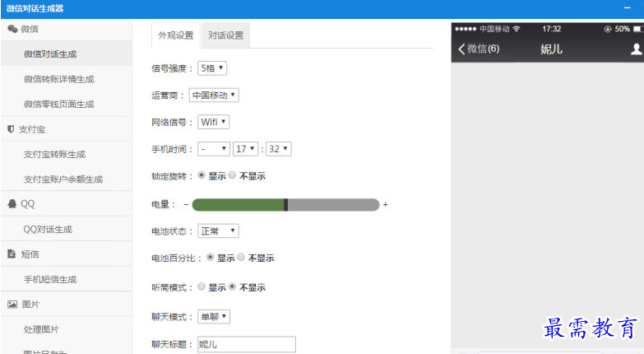This screenshot has height=354, width=644.
Task: Click minus to decrease battery level
Action: click(x=186, y=204)
